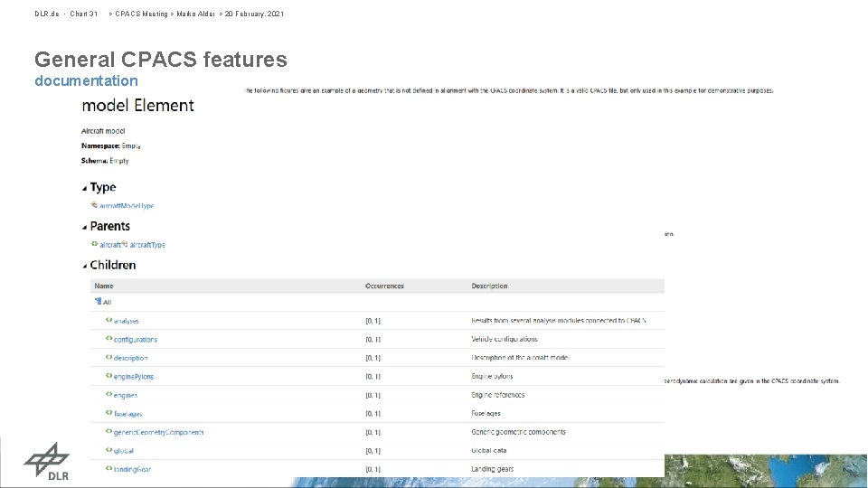Open the aircraftType link
The width and height of the screenshot is (868, 488).
pyautogui.click(x=147, y=245)
